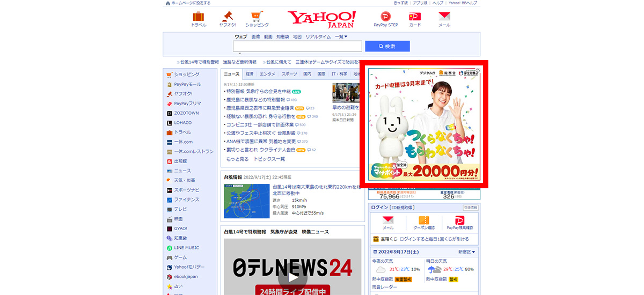Open headline 特別警報 気象庁らの会見を中継
Viewport: 644px width, 295px height.
point(258,92)
